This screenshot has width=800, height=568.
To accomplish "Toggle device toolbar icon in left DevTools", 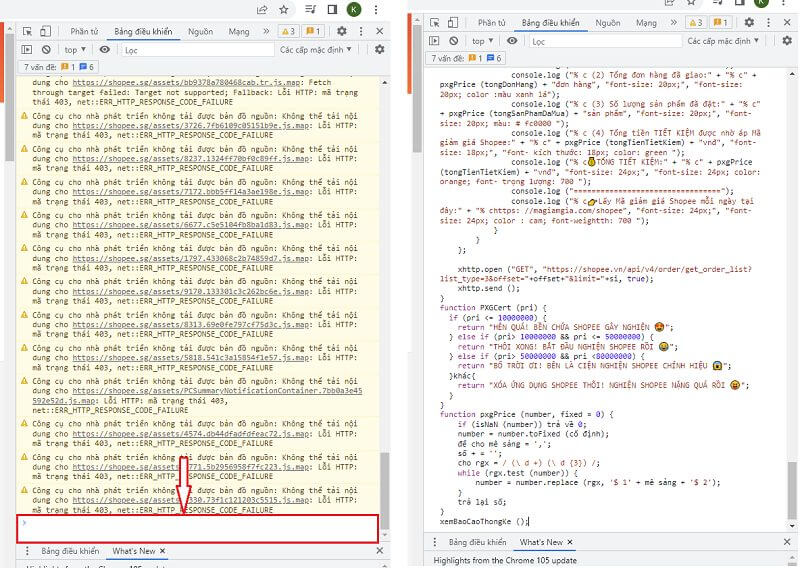I will click(45, 31).
